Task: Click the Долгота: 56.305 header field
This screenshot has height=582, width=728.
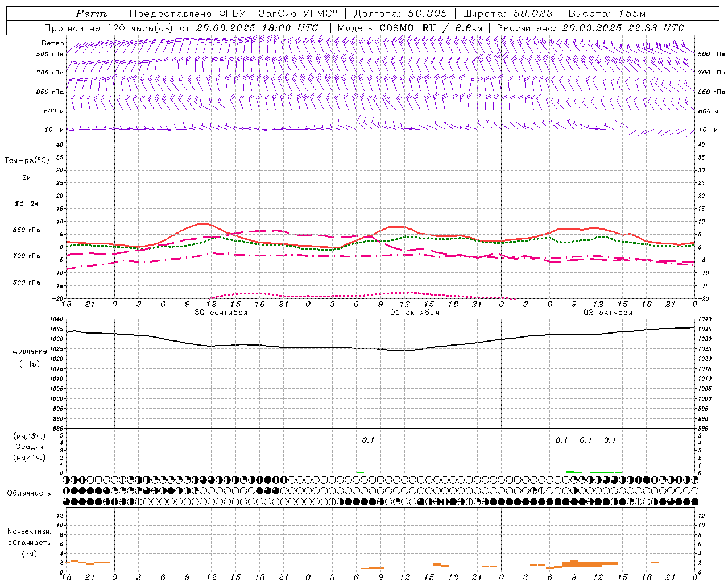Action: 401,14
